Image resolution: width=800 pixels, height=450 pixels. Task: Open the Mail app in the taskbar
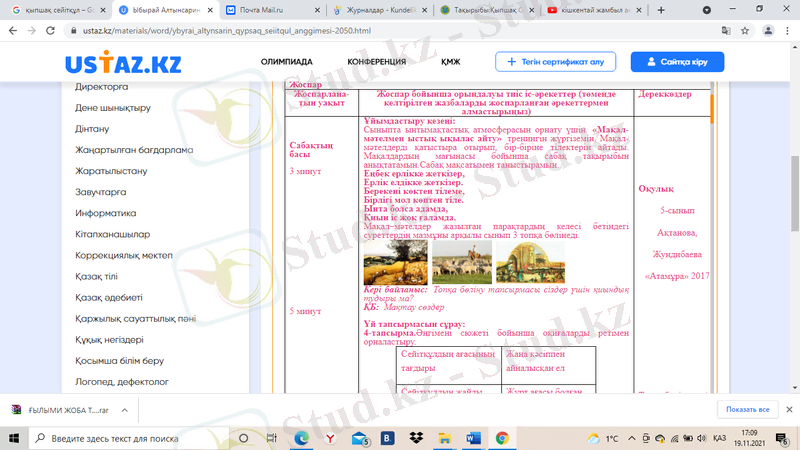(359, 438)
